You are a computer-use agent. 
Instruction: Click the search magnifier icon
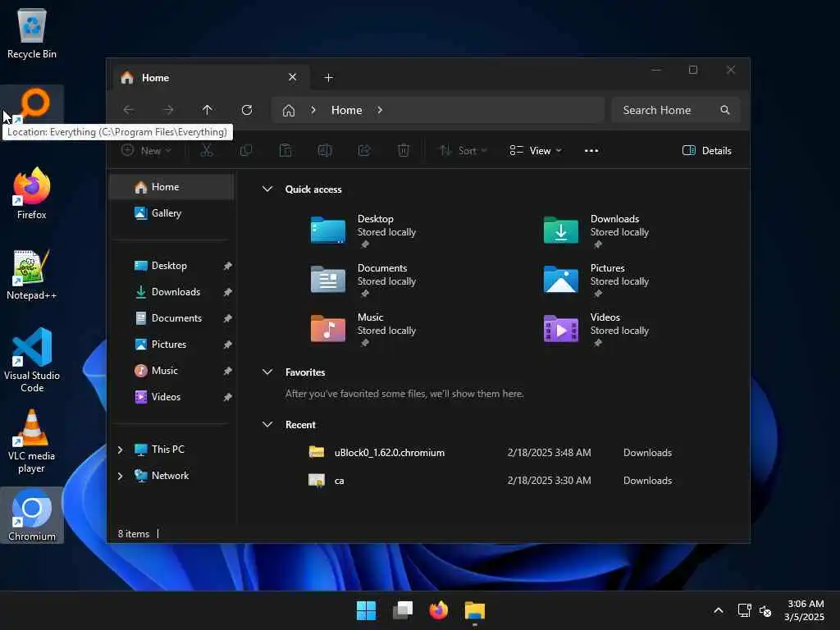[x=725, y=110]
